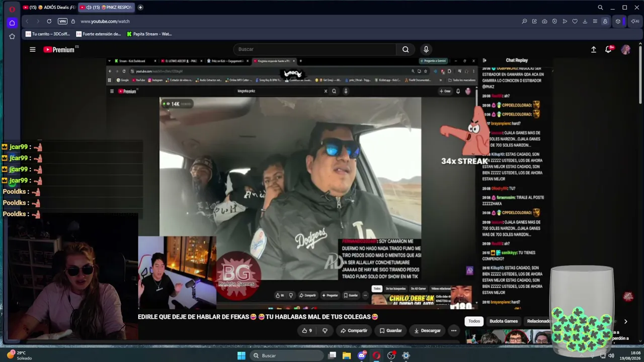Image resolution: width=644 pixels, height=362 pixels.
Task: Open the Opera main menu logo
Action: (x=12, y=9)
